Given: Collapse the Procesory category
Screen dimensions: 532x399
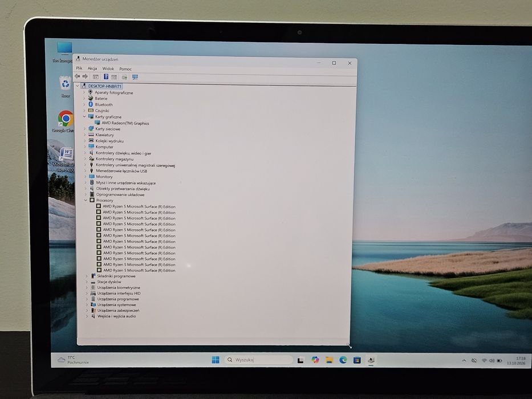Looking at the screenshot, I should pyautogui.click(x=86, y=200).
